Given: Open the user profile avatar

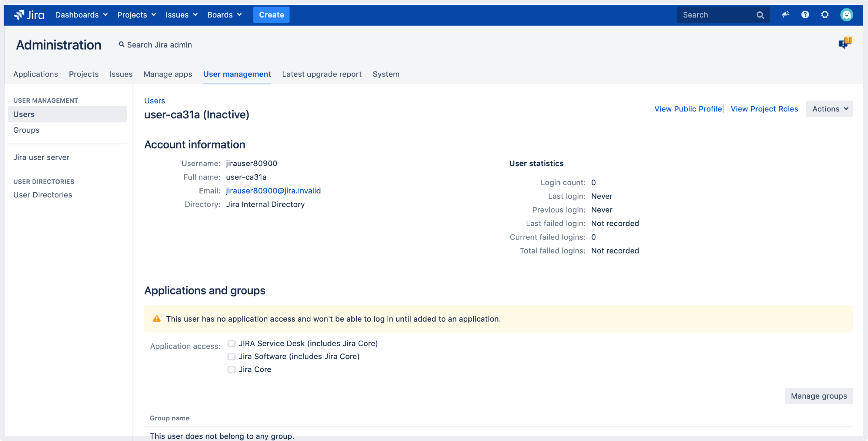Looking at the screenshot, I should [x=846, y=15].
